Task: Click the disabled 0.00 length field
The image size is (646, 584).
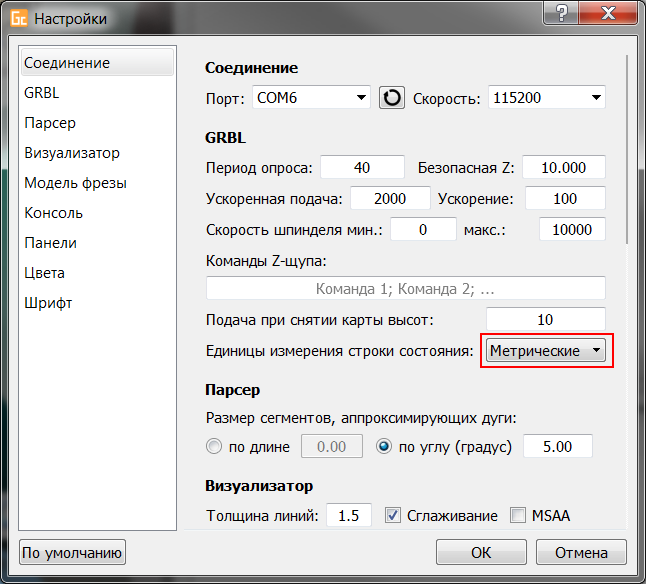Action: tap(332, 446)
